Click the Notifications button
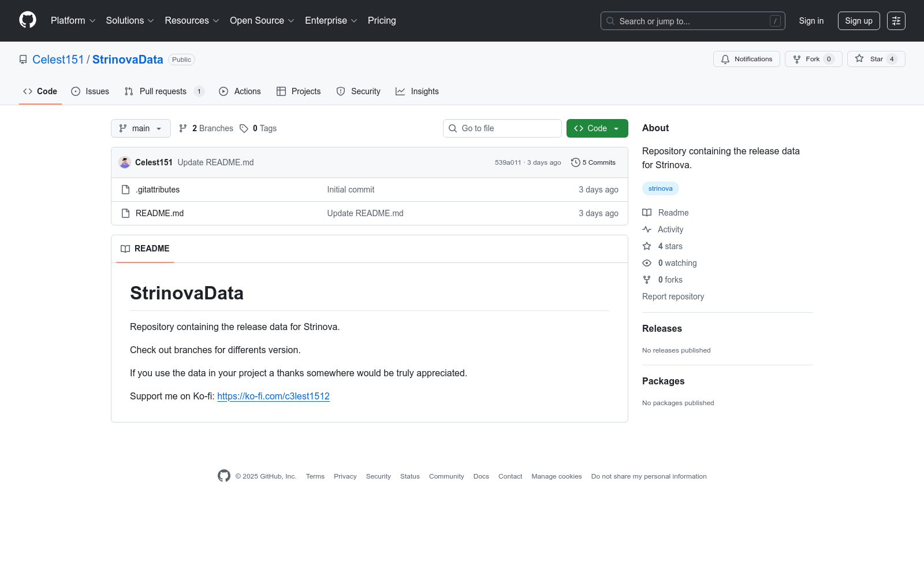Screen dimensions: 924x578 pyautogui.click(x=747, y=59)
